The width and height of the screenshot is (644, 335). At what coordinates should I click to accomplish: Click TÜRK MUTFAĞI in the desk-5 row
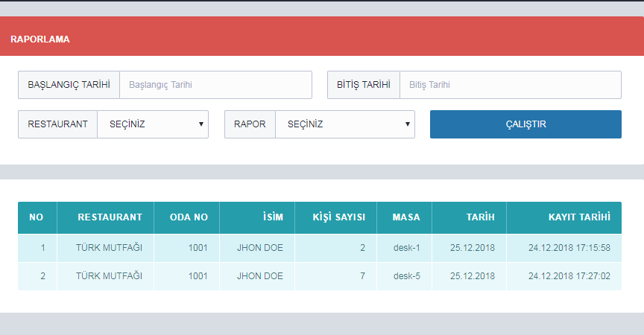(110, 276)
